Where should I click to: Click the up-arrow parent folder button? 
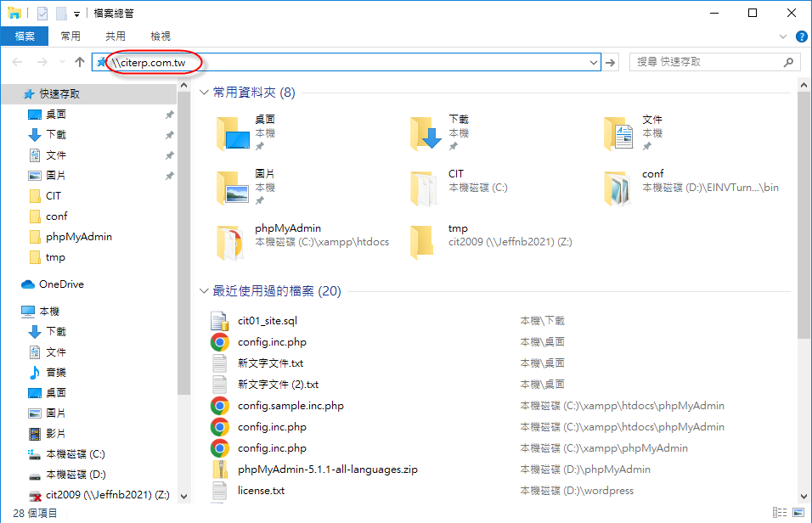pos(80,62)
